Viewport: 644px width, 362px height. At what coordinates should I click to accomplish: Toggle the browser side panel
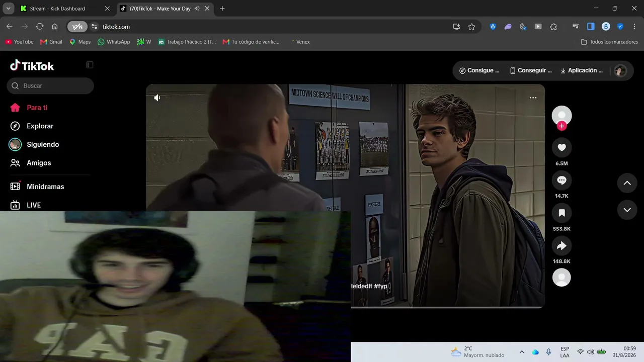click(x=591, y=27)
